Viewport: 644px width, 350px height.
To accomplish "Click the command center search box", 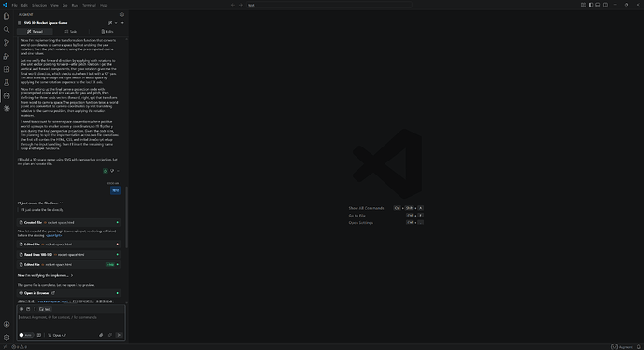I will (x=329, y=5).
